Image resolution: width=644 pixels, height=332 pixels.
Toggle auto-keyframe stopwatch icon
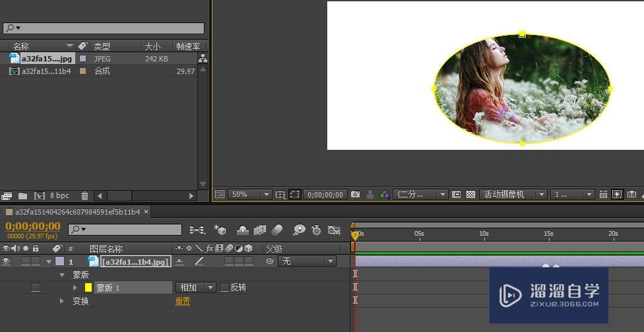tap(316, 230)
